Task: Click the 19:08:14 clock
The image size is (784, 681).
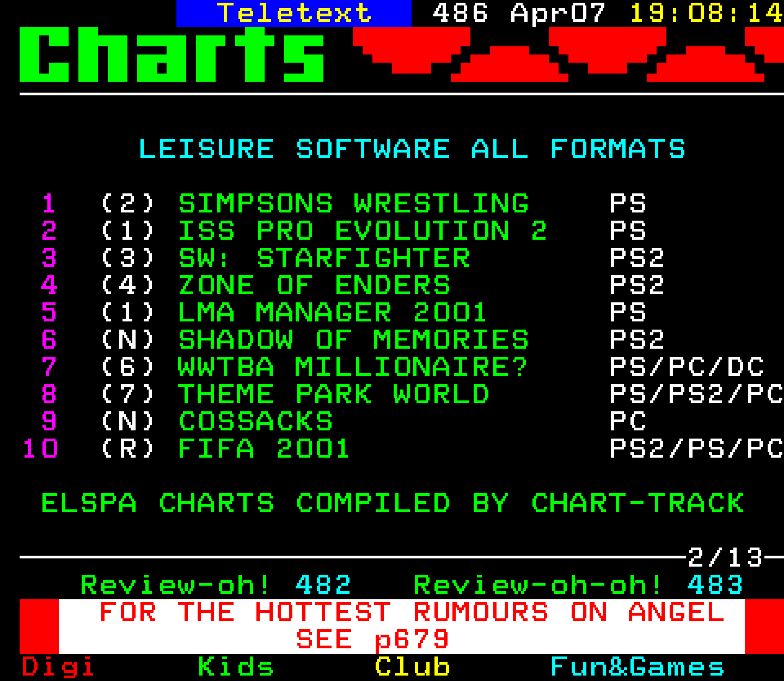Action: [x=707, y=13]
